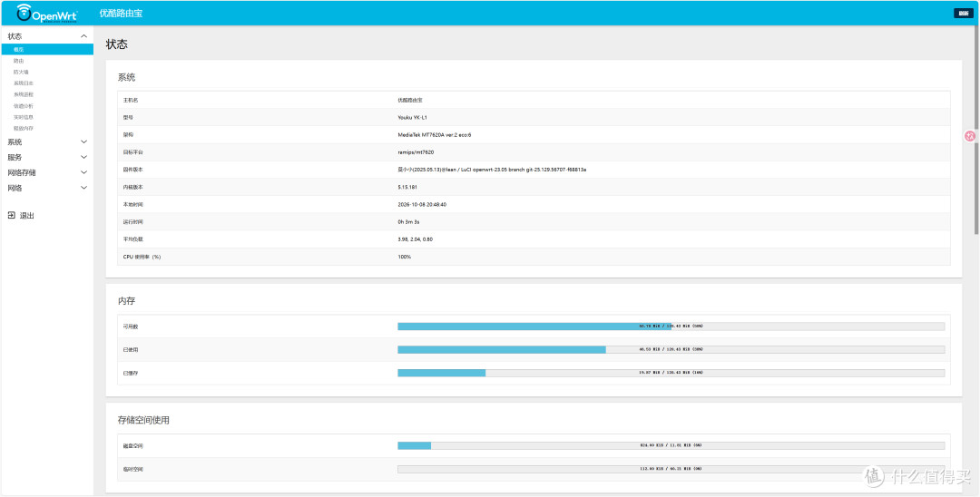This screenshot has width=980, height=497.
Task: Click the hostname value 优酷路由宝 in table
Action: pos(410,100)
